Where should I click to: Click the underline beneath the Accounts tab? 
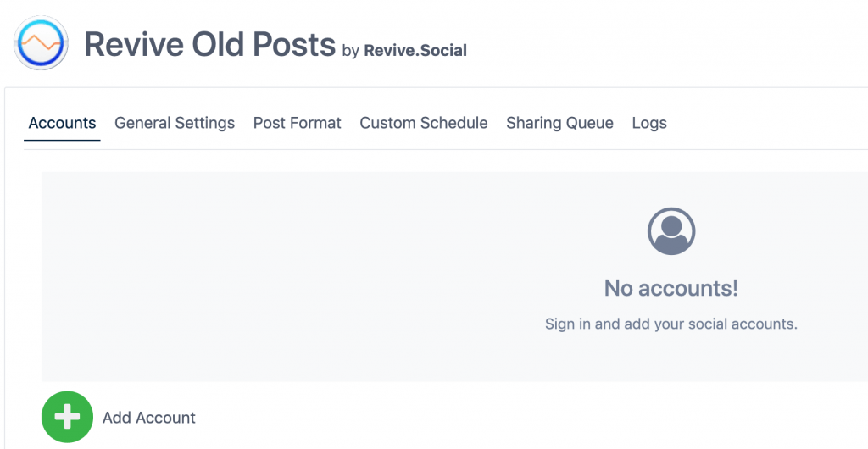point(62,141)
